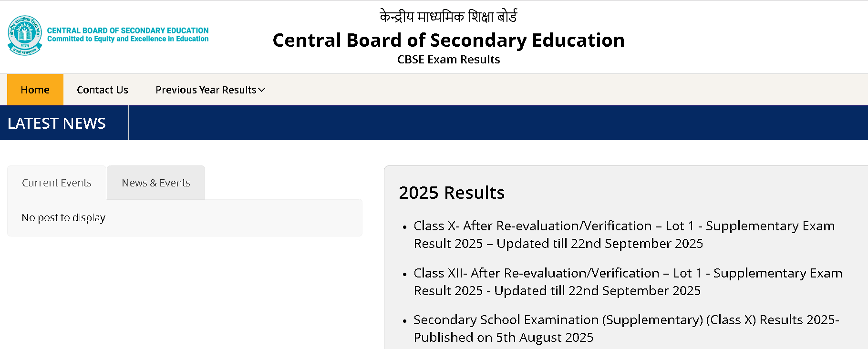Click the LATEST NEWS banner
The image size is (868, 349).
57,123
